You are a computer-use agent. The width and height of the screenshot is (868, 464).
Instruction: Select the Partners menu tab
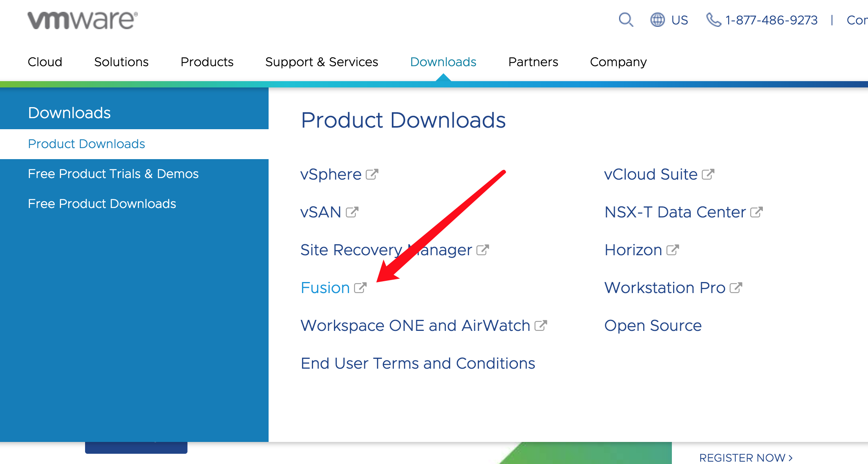click(x=532, y=61)
